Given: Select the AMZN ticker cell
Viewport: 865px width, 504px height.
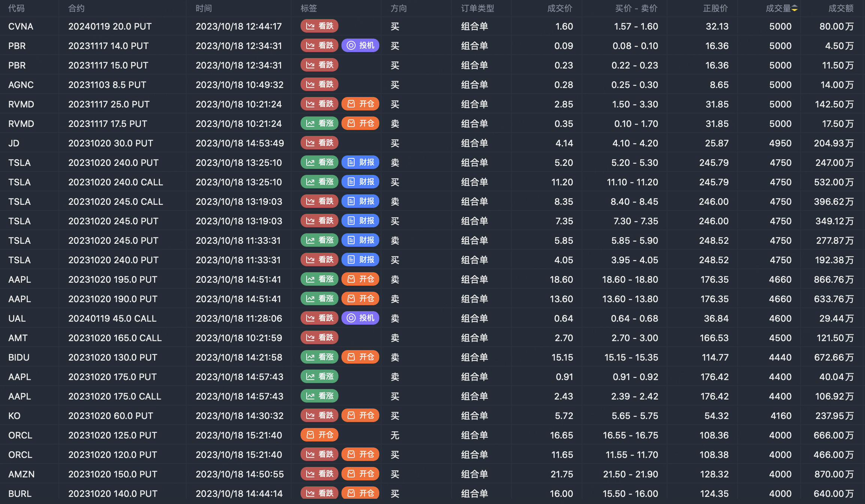Looking at the screenshot, I should (22, 474).
